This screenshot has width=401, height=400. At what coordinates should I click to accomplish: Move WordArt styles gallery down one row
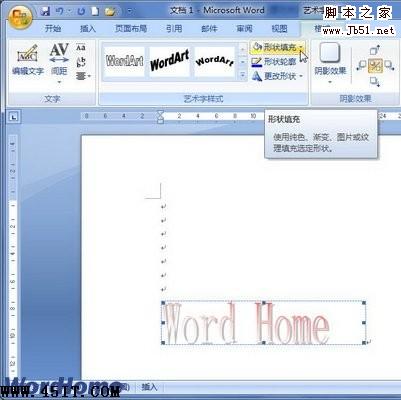coord(243,62)
